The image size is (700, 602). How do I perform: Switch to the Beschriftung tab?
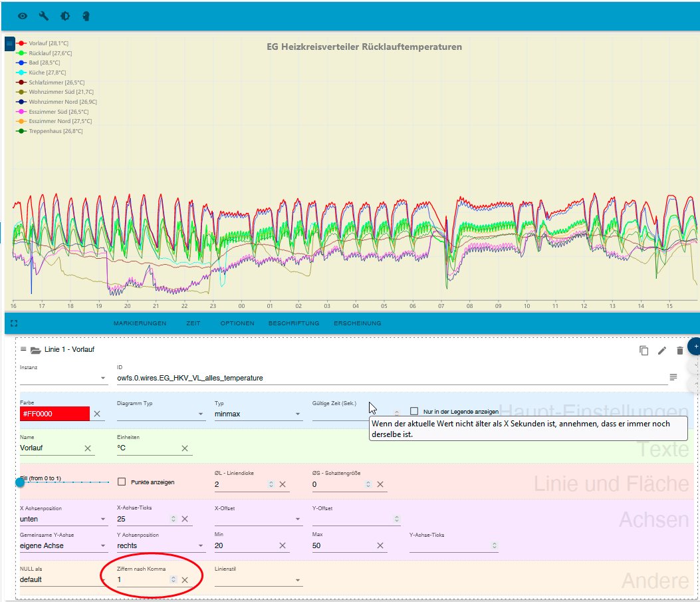tap(294, 323)
